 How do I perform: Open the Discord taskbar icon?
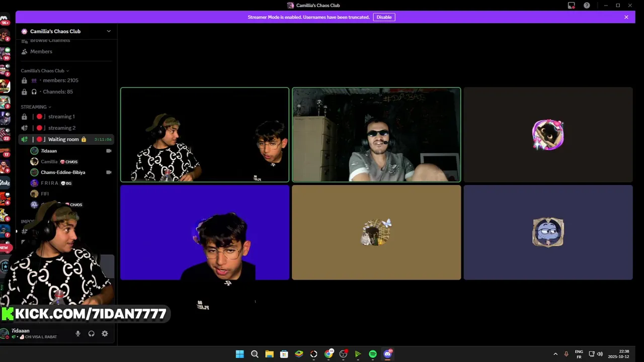click(x=387, y=354)
